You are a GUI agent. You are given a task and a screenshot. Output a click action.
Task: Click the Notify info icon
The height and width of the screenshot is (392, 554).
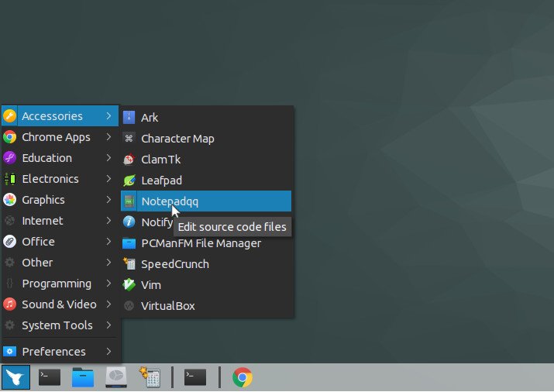click(x=129, y=222)
